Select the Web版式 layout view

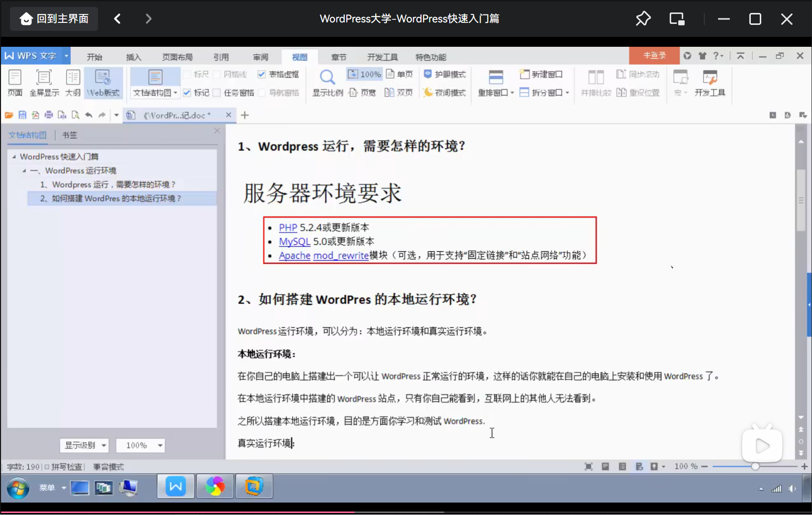pyautogui.click(x=103, y=83)
